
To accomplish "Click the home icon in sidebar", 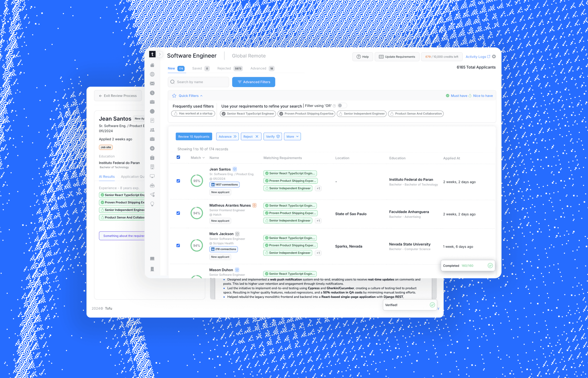I will 152,65.
